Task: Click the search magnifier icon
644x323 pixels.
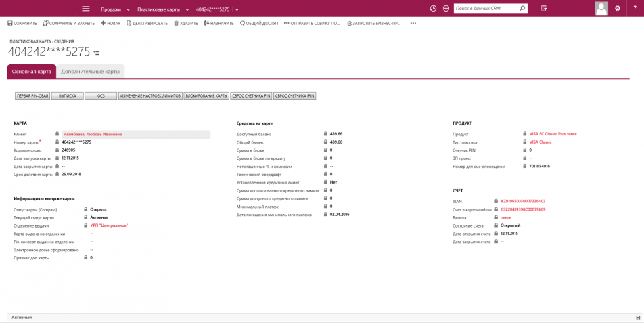Action: (522, 9)
